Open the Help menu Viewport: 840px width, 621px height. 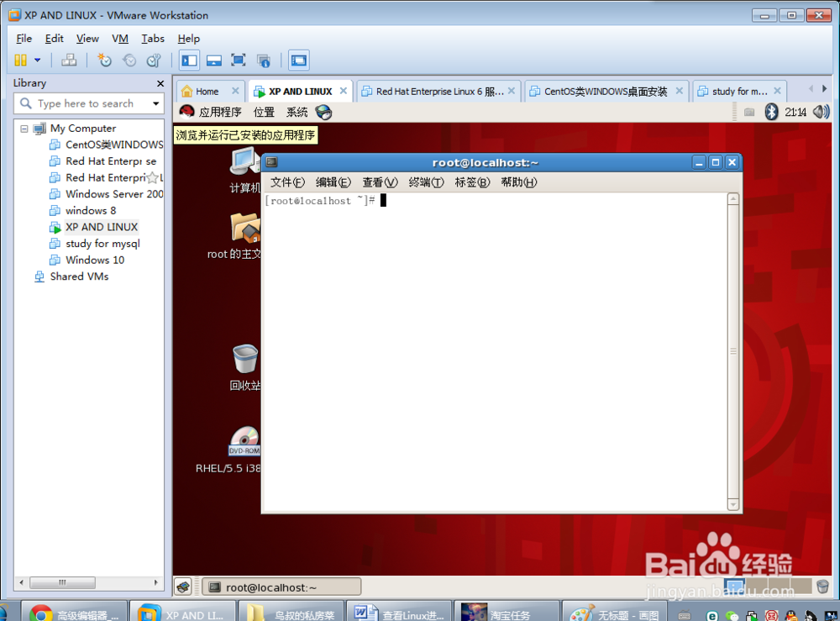[188, 39]
